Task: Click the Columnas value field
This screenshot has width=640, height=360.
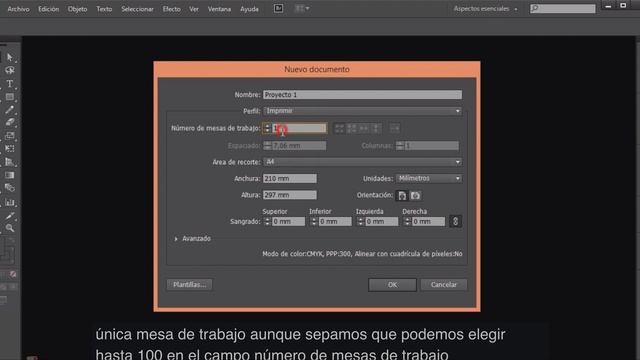Action: click(x=431, y=146)
